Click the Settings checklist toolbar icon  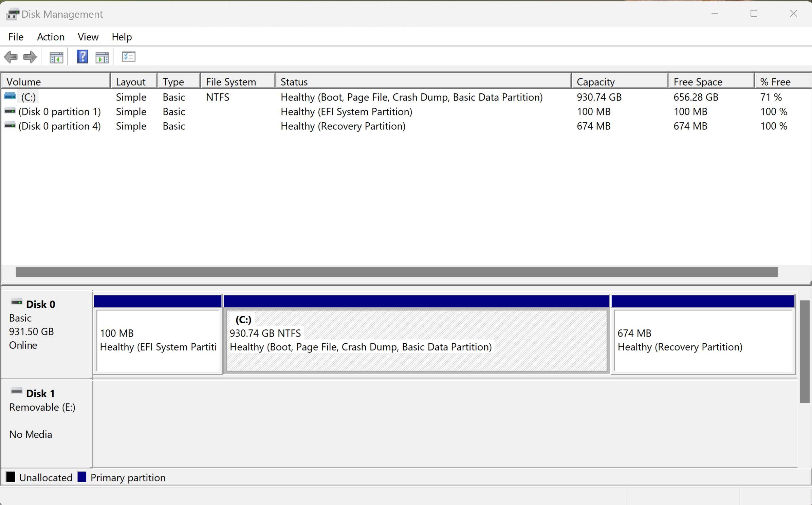coord(129,56)
